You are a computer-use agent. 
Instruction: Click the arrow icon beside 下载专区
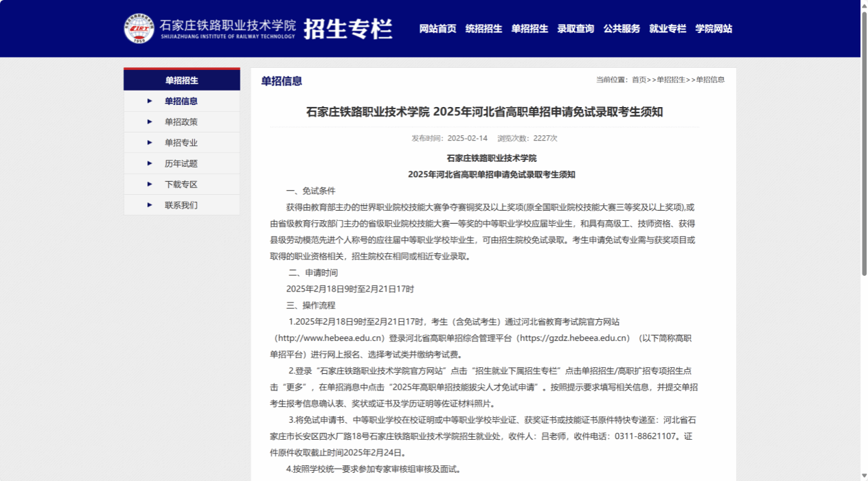click(x=150, y=185)
